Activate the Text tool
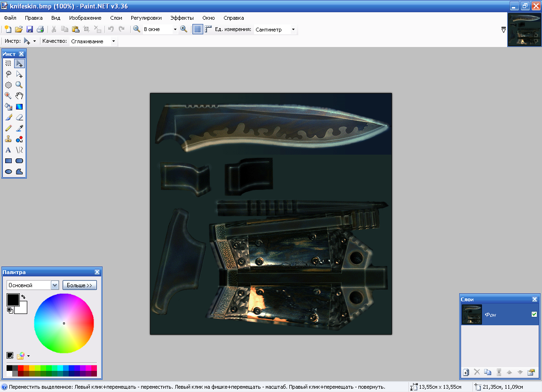Image resolution: width=542 pixels, height=392 pixels. (x=8, y=150)
